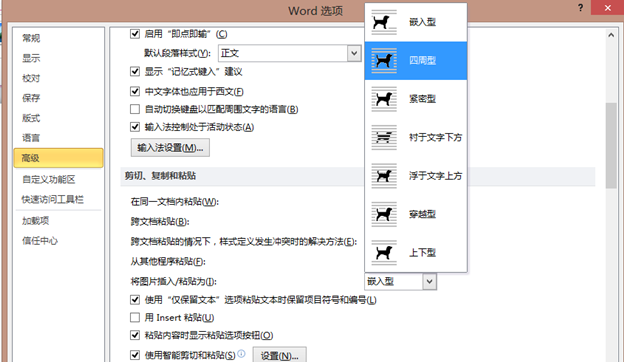The width and height of the screenshot is (624, 362).
Task: Choose 四周型 label in wrap list
Action: [423, 61]
